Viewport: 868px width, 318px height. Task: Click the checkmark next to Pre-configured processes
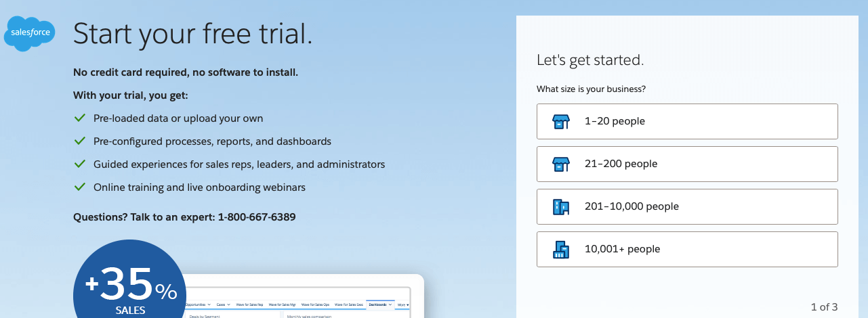tap(80, 141)
